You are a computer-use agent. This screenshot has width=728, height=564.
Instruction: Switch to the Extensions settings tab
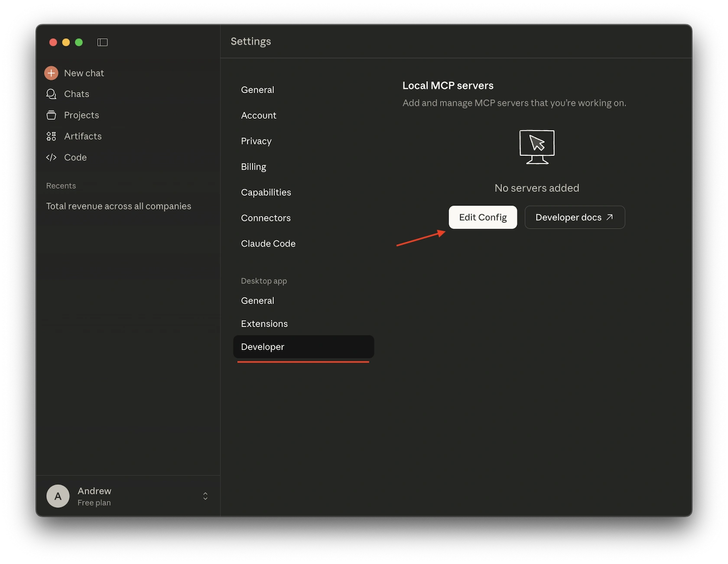pyautogui.click(x=264, y=324)
